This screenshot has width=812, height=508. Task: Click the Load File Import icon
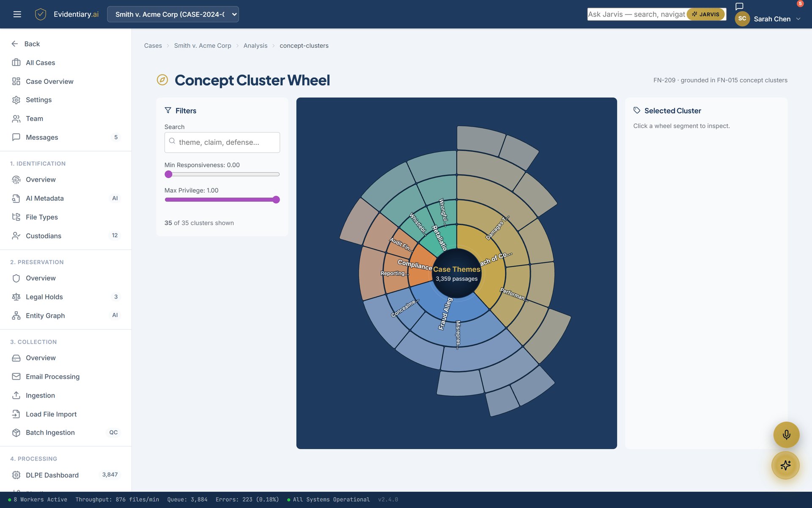coord(16,414)
